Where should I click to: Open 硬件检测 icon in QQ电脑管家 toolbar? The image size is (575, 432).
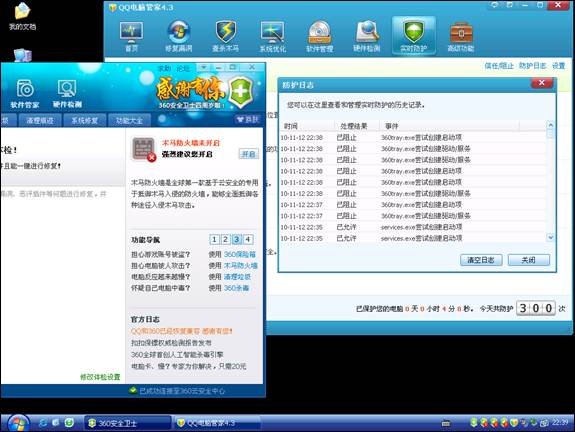point(367,36)
